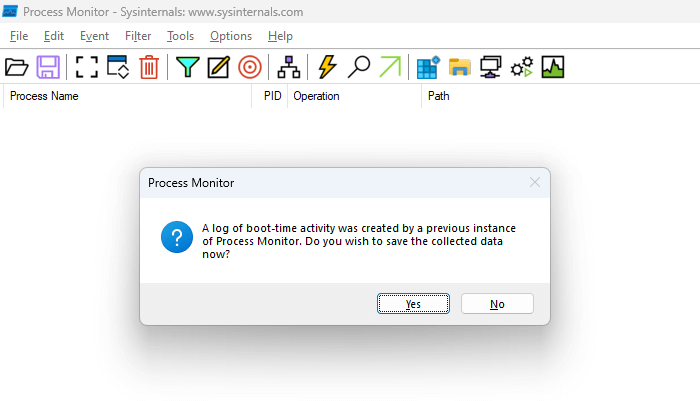Viewport: 700px width, 401px height.
Task: Toggle Show Registry Activity icon
Action: pyautogui.click(x=428, y=67)
